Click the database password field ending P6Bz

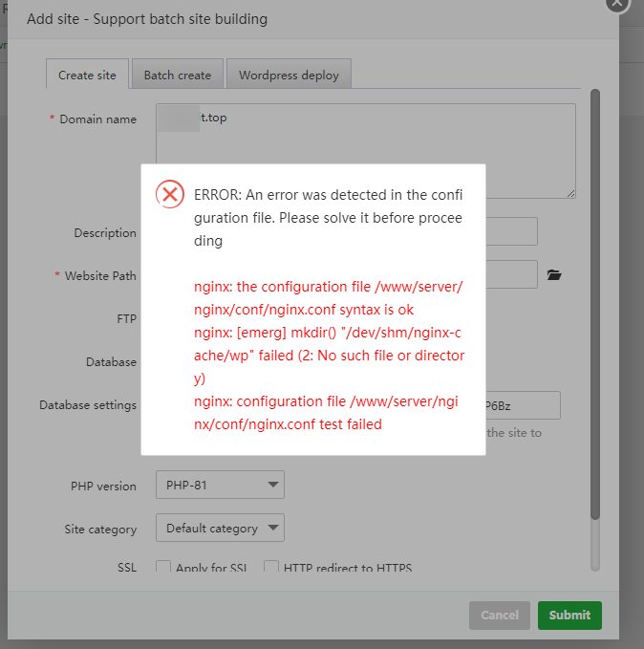coord(523,405)
